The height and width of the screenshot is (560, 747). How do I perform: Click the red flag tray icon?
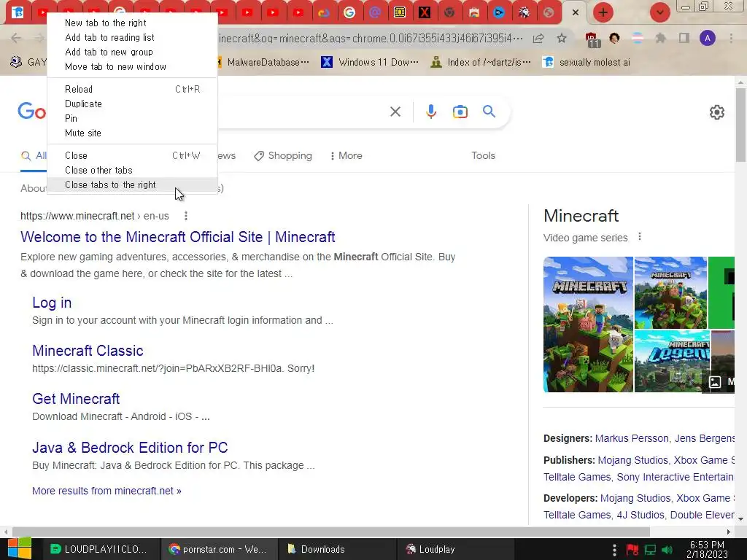(632, 550)
